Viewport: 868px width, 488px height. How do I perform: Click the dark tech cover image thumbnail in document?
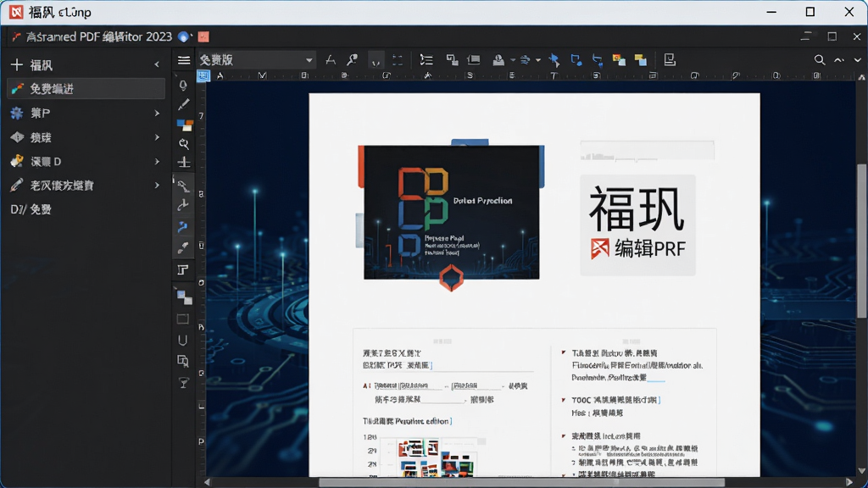coord(451,212)
